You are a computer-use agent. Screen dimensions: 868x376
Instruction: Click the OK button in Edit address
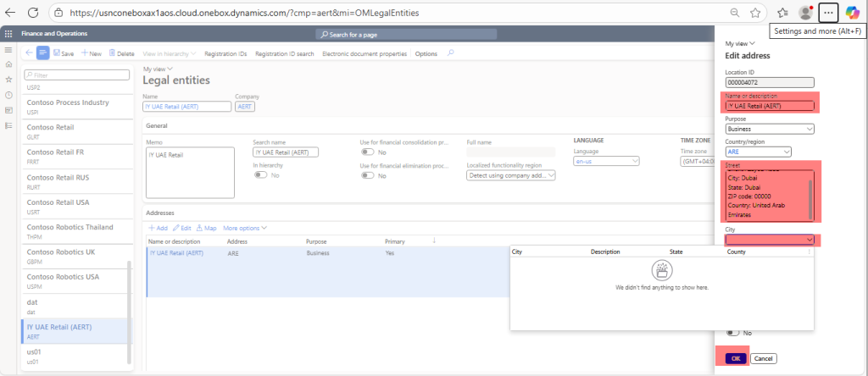pos(735,358)
